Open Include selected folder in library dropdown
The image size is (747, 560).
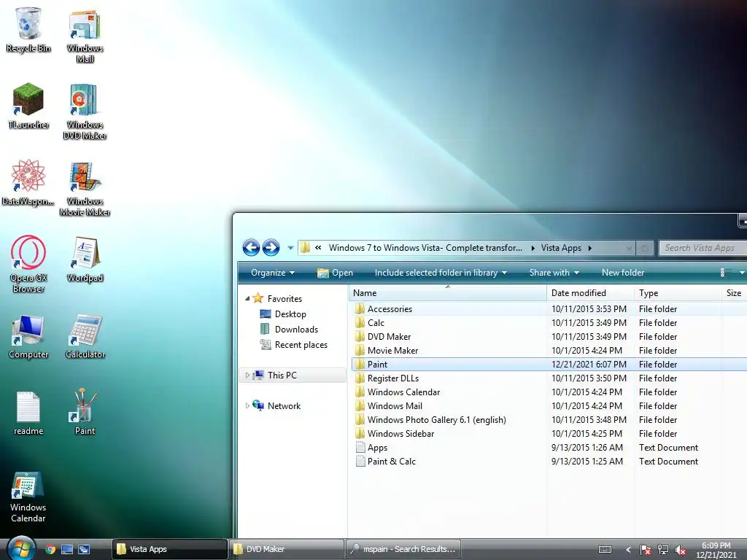point(441,273)
